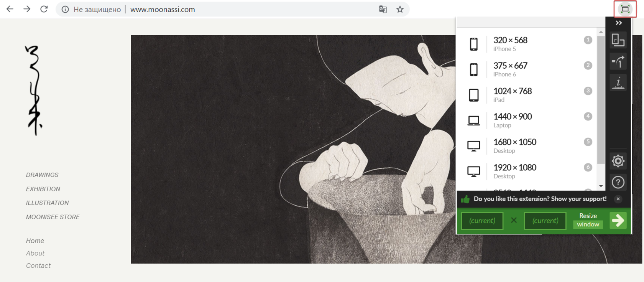Select the 1680 × 1050 monitor icon

(474, 146)
